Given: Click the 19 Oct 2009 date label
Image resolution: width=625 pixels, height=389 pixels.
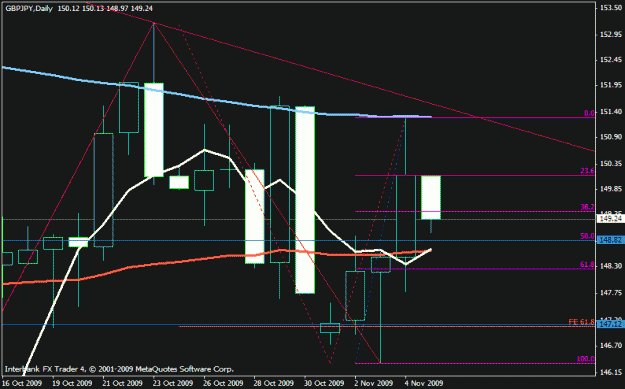Looking at the screenshot, I should [x=73, y=383].
